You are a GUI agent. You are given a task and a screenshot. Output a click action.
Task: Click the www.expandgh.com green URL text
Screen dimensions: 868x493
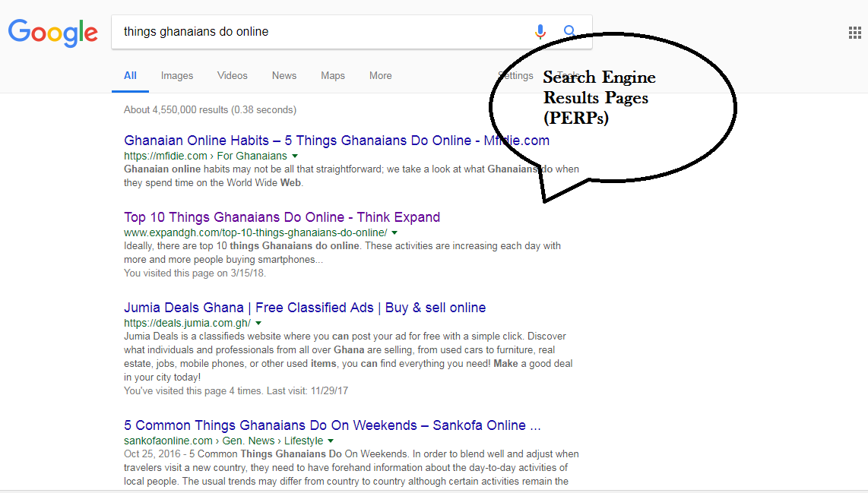pos(255,233)
